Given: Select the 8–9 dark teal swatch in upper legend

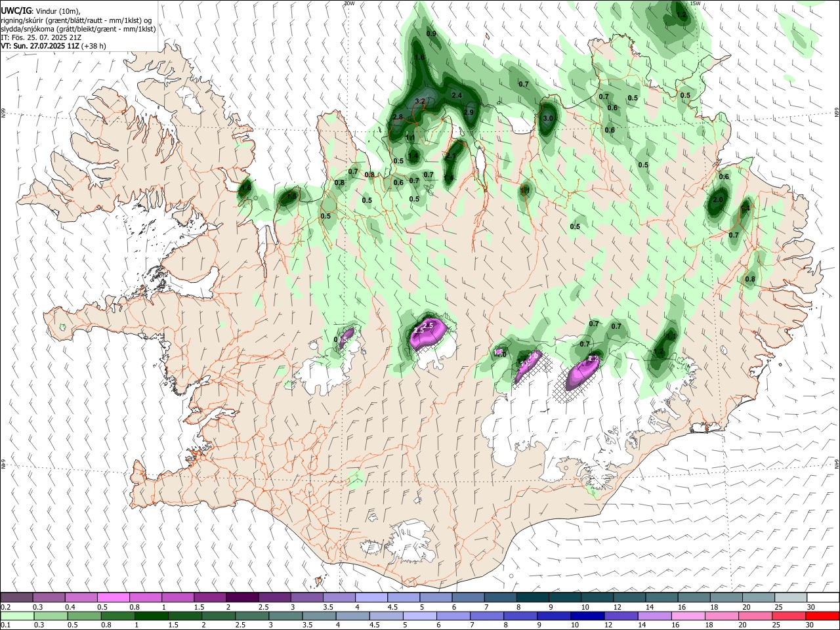Looking at the screenshot, I should [533, 597].
